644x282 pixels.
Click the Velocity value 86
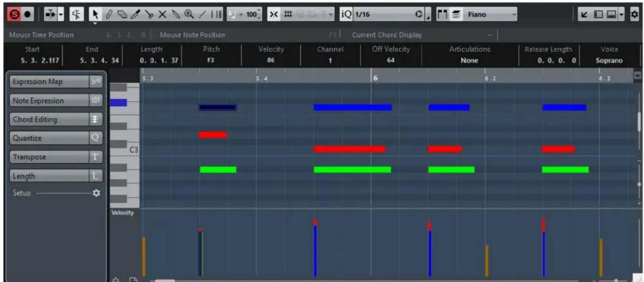[x=271, y=60]
